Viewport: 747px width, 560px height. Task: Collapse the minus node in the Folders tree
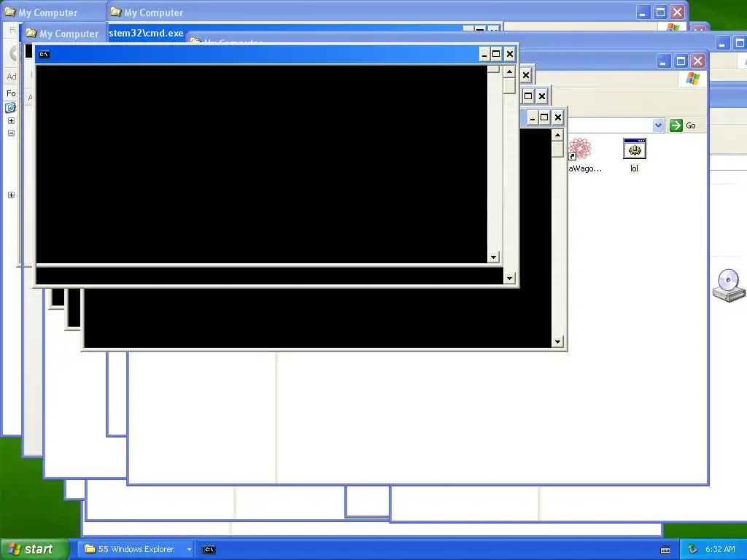click(x=11, y=133)
